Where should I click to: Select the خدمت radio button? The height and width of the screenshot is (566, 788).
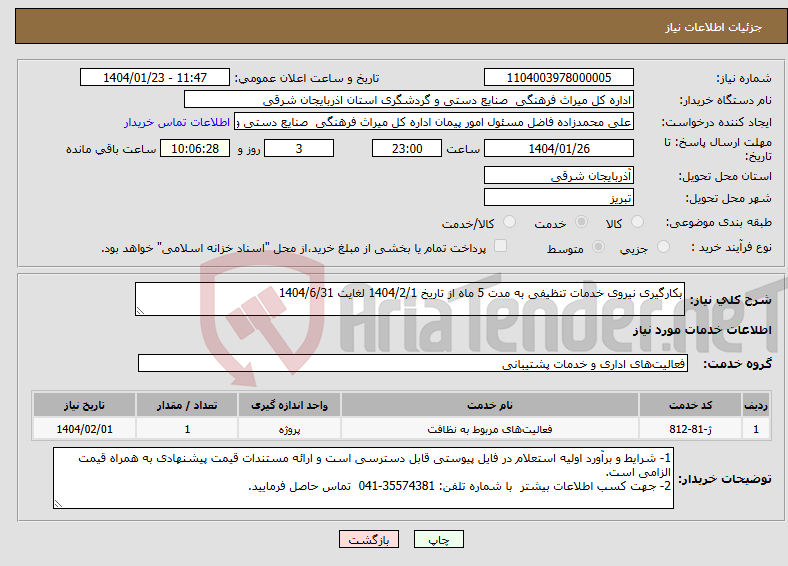pyautogui.click(x=581, y=222)
